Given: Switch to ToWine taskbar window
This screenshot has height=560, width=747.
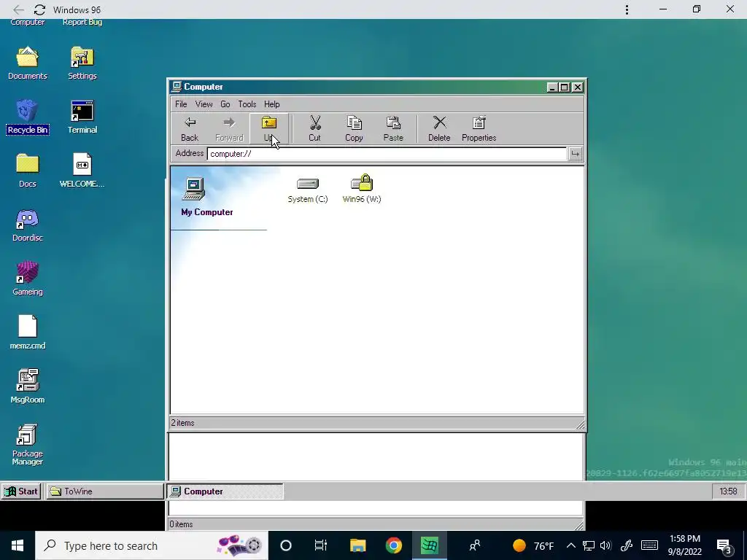Looking at the screenshot, I should (x=105, y=491).
